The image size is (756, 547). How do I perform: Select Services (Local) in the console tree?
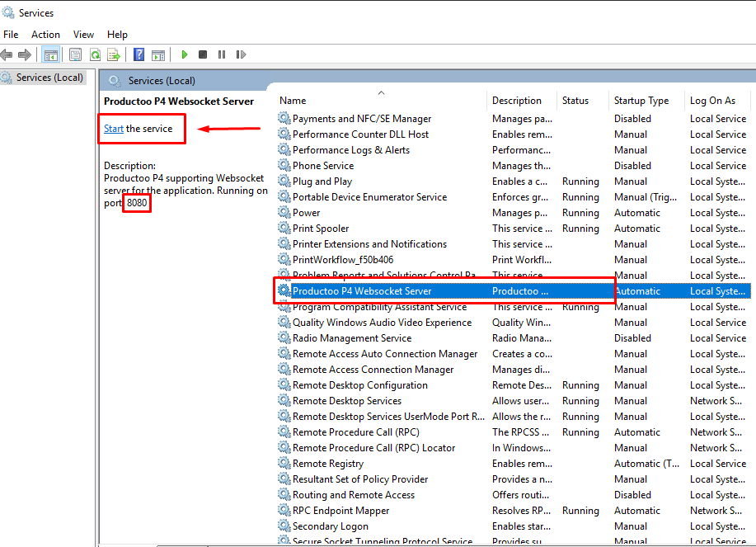pos(49,78)
